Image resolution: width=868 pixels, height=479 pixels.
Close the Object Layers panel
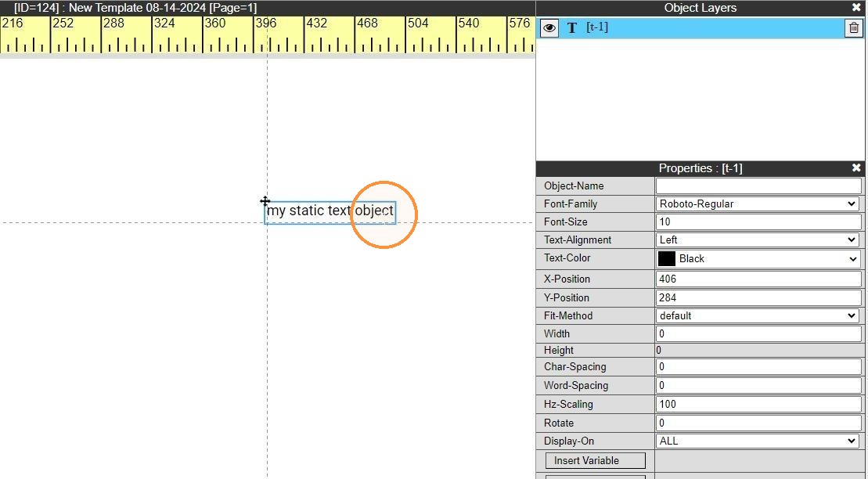(x=855, y=8)
